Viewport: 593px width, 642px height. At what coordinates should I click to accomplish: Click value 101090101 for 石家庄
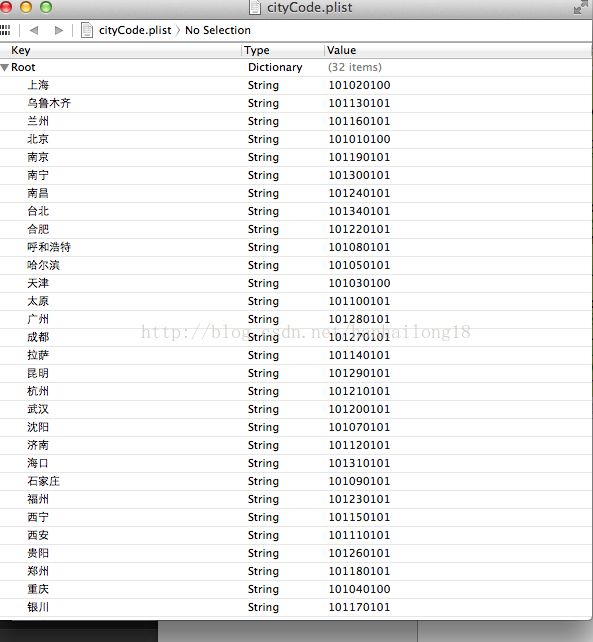point(360,482)
